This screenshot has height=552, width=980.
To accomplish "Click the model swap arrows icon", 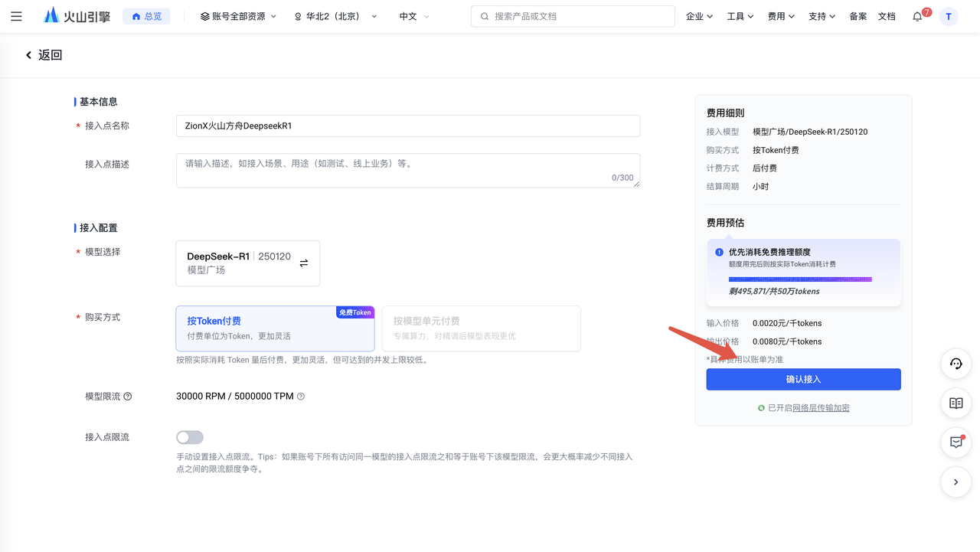I will coord(304,263).
